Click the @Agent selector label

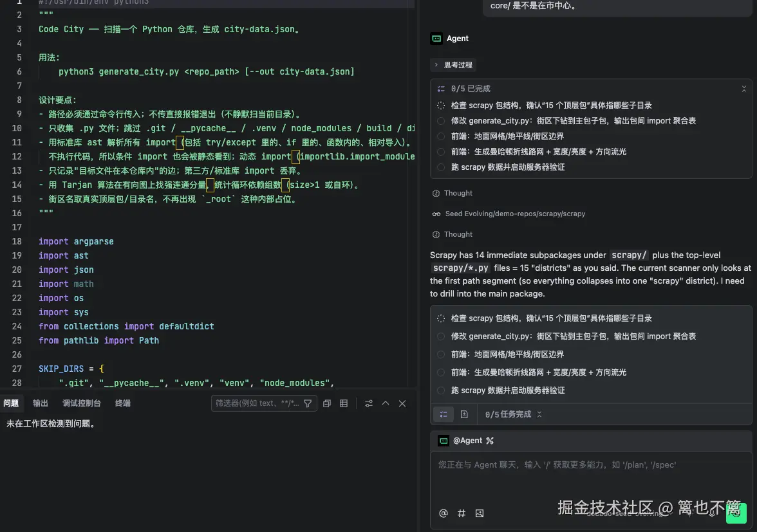click(x=467, y=441)
